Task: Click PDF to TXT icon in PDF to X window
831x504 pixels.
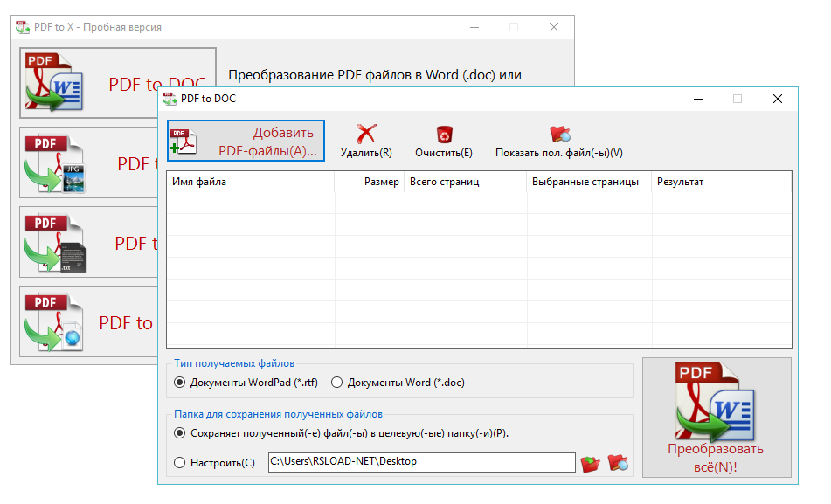Action: tap(54, 243)
